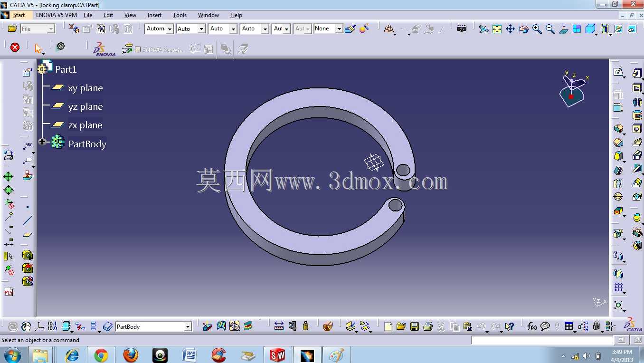The image size is (644, 363).
Task: Select yz plane in the tree
Action: [x=85, y=106]
